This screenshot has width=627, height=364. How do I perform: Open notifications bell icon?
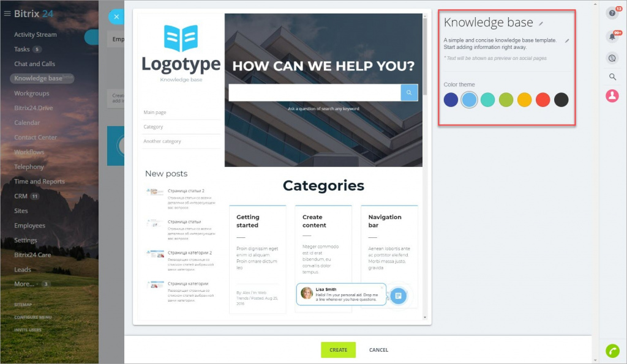(612, 36)
